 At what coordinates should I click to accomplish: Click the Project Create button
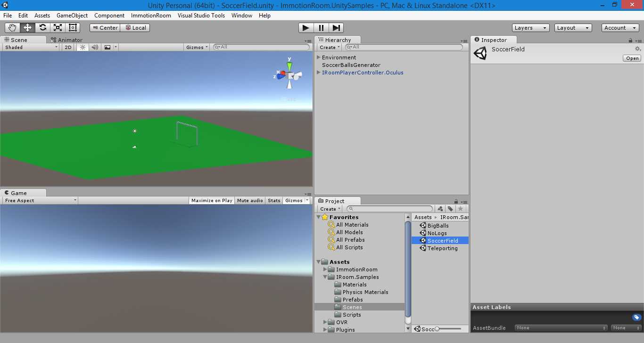330,209
